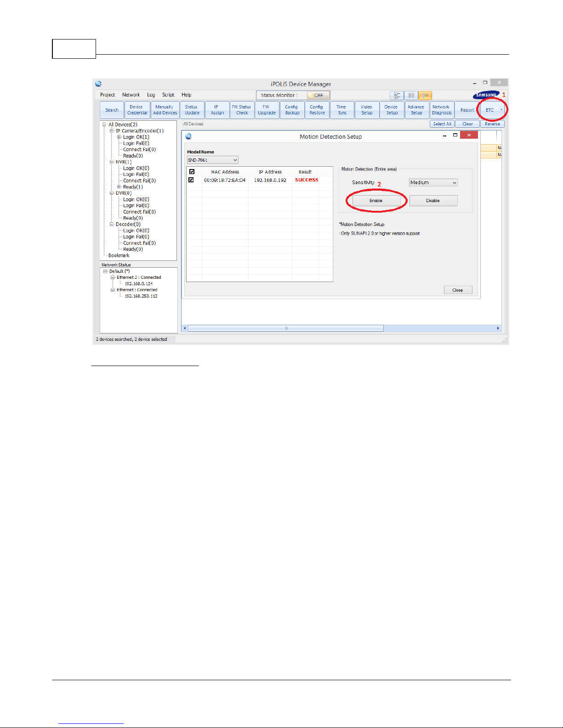Select the 192.168.0.124 network entry
The image size is (563, 728).
[139, 284]
